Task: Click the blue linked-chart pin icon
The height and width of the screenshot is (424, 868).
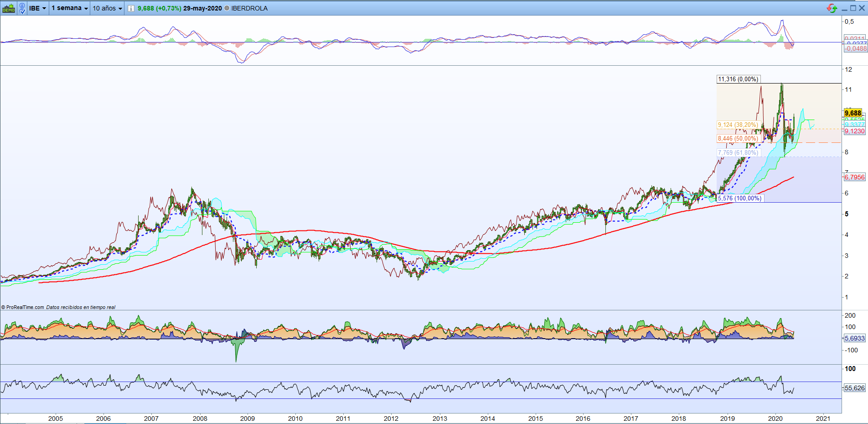Action: [x=22, y=8]
